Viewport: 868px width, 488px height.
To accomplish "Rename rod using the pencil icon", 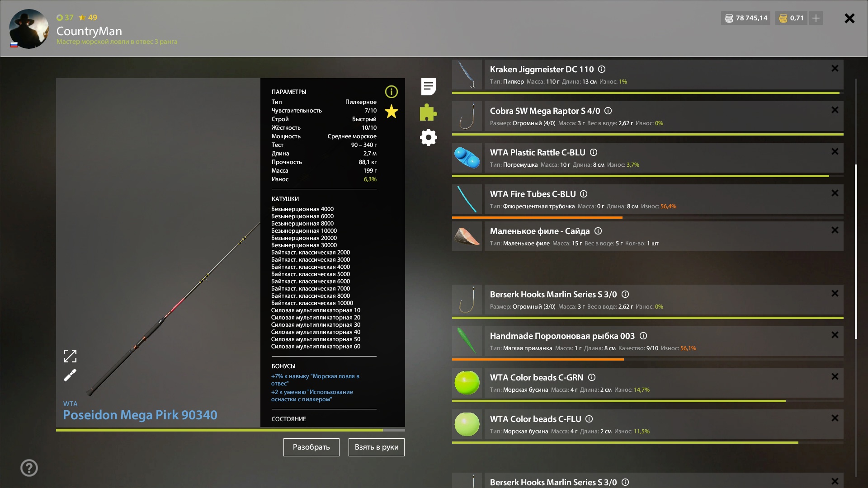I will pos(70,375).
